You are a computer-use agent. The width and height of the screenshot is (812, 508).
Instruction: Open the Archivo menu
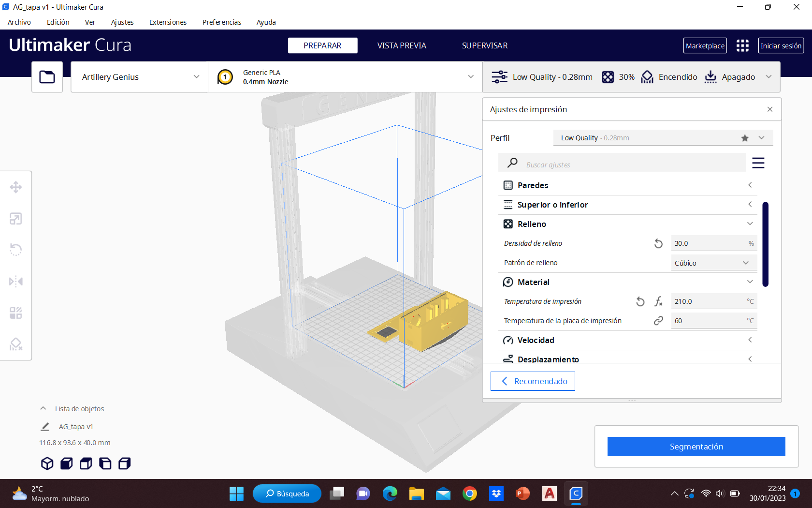19,22
